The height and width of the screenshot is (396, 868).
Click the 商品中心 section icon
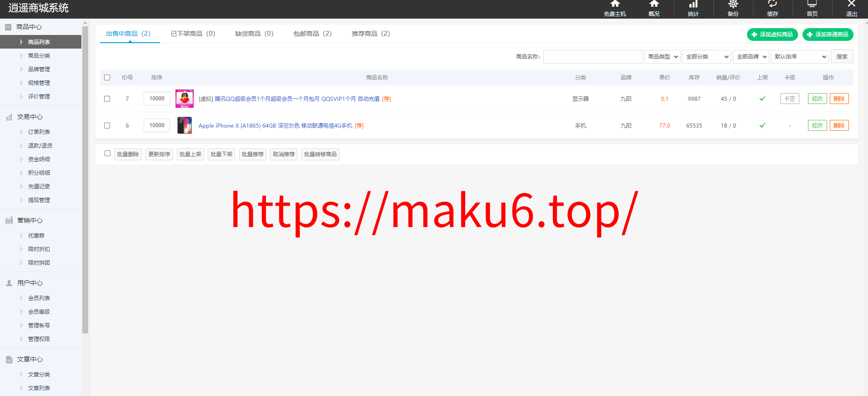[8, 27]
